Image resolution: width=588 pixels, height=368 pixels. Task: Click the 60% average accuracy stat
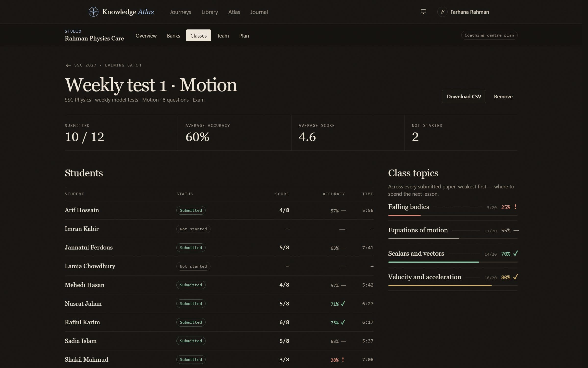[197, 137]
